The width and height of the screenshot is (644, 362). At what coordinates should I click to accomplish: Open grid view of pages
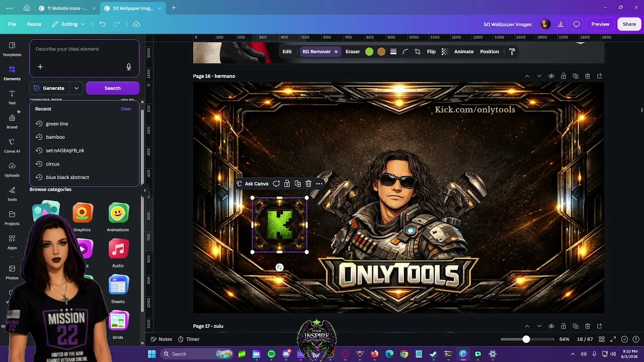602,339
